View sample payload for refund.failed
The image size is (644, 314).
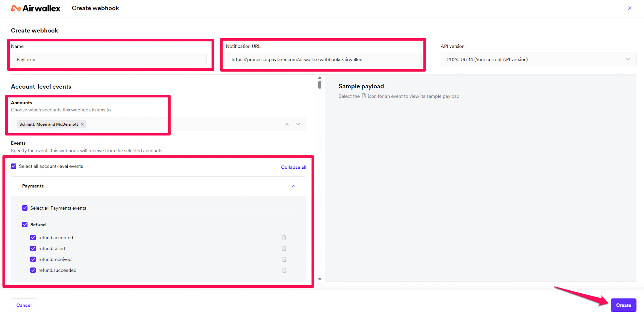tap(284, 248)
